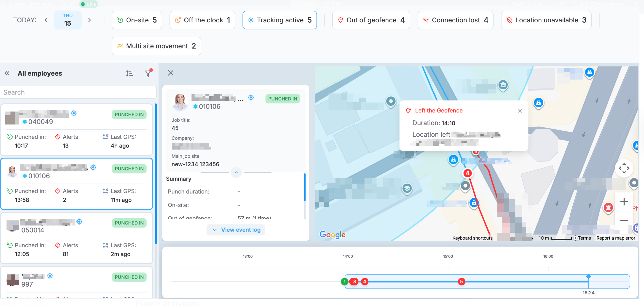
Task: Collapse the All employees panel
Action: click(x=7, y=73)
